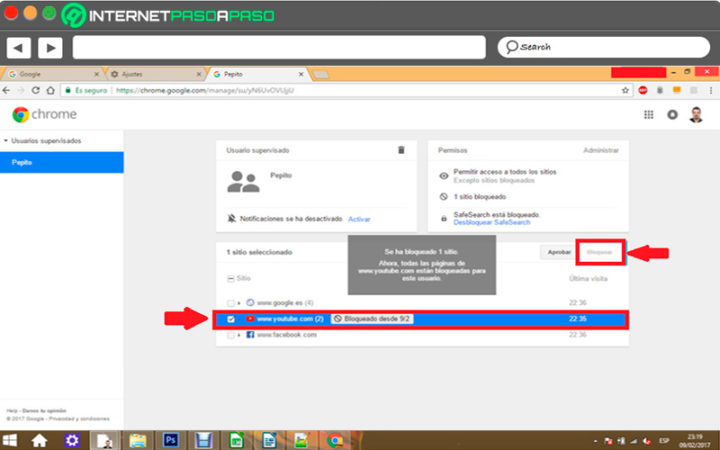The image size is (720, 450).
Task: Toggle the select-all checkbox beside Sitio
Action: (x=231, y=279)
